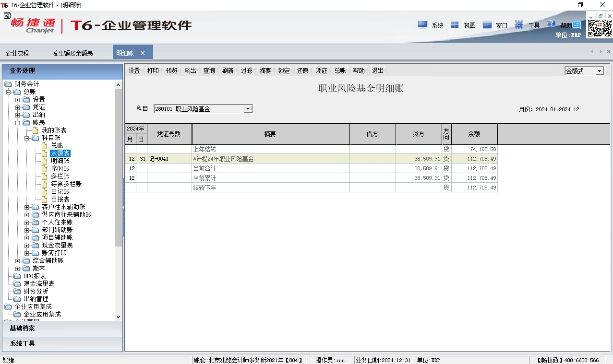Switch to the 企业流程 tab
Image resolution: width=613 pixels, height=364 pixels.
point(17,53)
